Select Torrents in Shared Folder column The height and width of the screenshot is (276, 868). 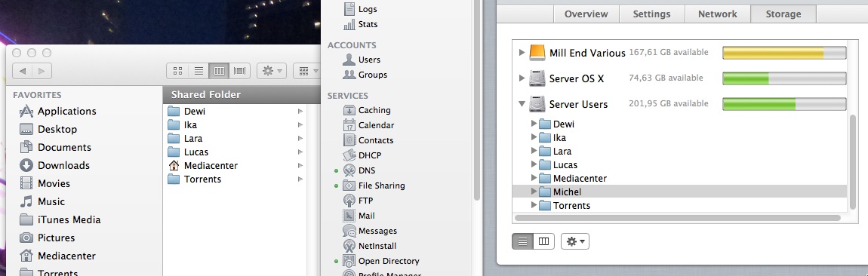(235, 179)
